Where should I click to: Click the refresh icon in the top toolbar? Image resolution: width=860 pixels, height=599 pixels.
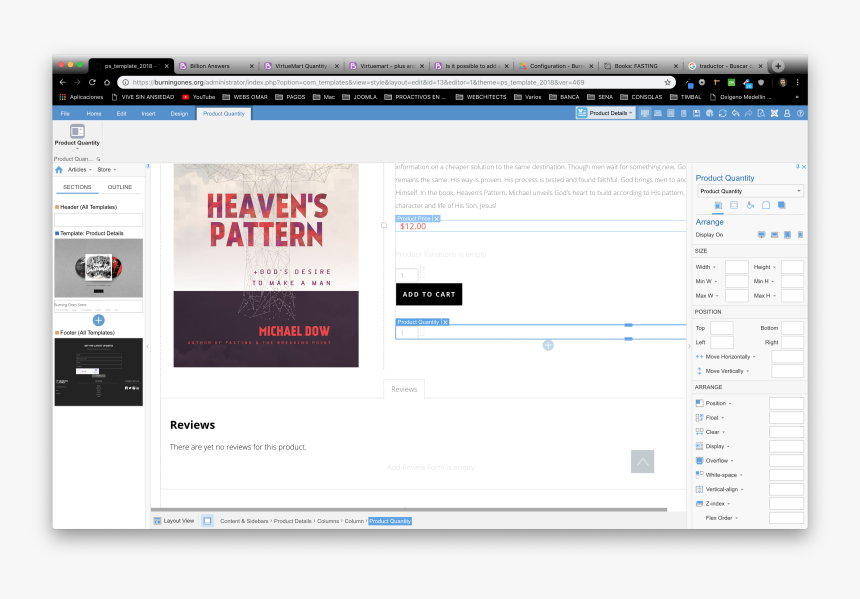pos(724,112)
